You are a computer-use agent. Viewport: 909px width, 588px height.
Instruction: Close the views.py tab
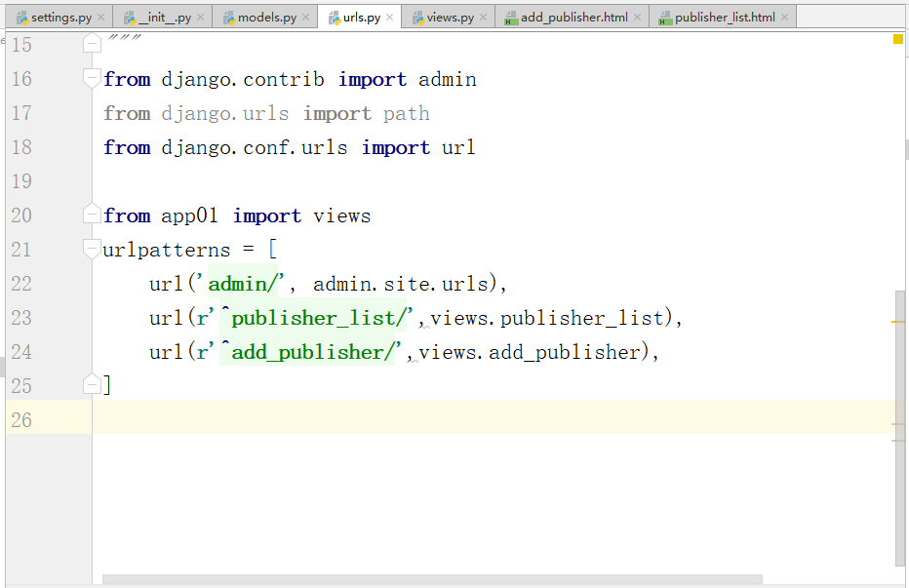click(x=483, y=18)
